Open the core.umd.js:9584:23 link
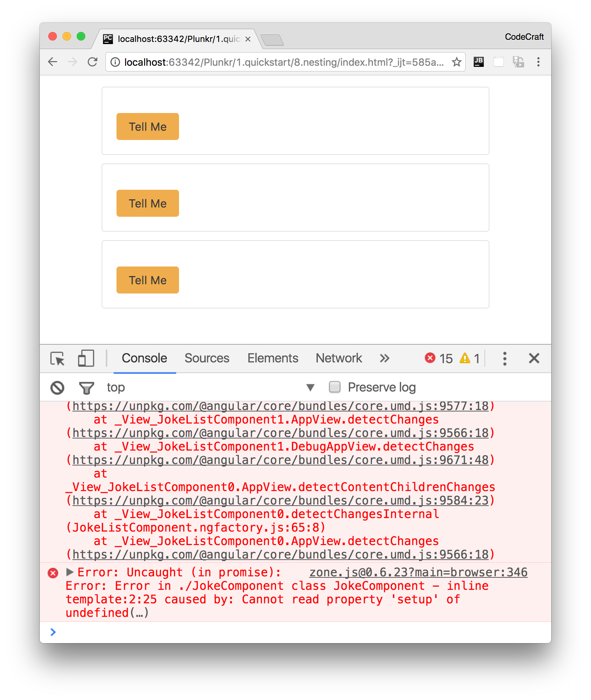The height and width of the screenshot is (700, 591). coord(281,501)
